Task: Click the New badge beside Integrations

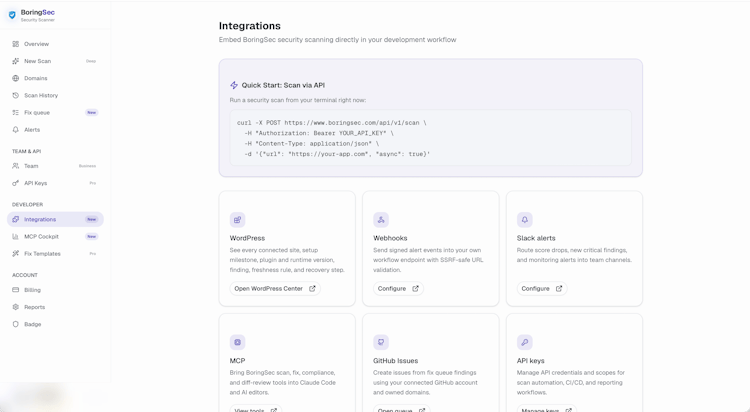Action: pyautogui.click(x=91, y=220)
